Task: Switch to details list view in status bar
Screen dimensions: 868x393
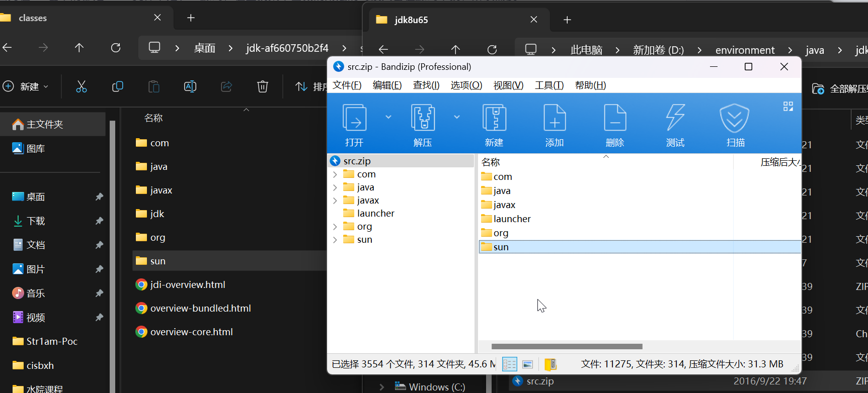Action: tap(509, 364)
